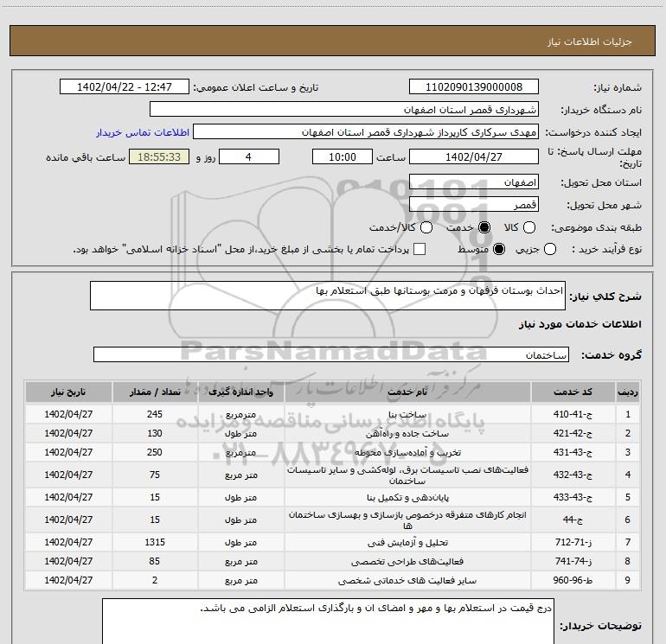The height and width of the screenshot is (644, 666).
Task: Click the remaining days field showing 4
Action: [249, 156]
